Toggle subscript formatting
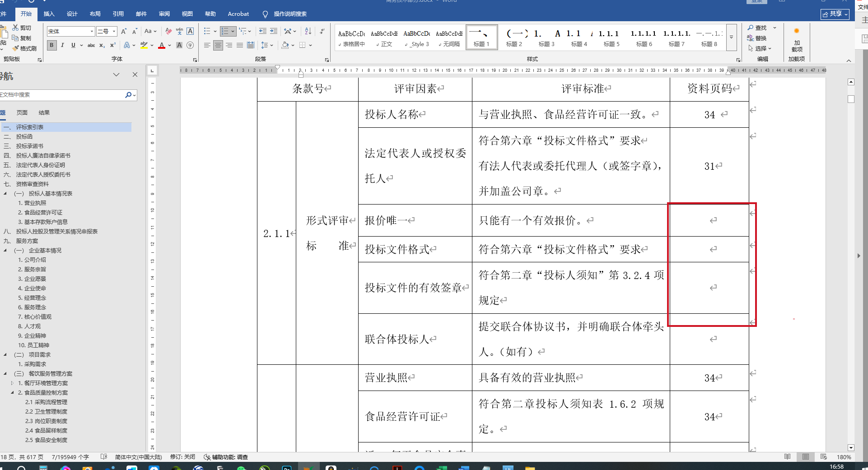Image resolution: width=868 pixels, height=470 pixels. click(102, 45)
